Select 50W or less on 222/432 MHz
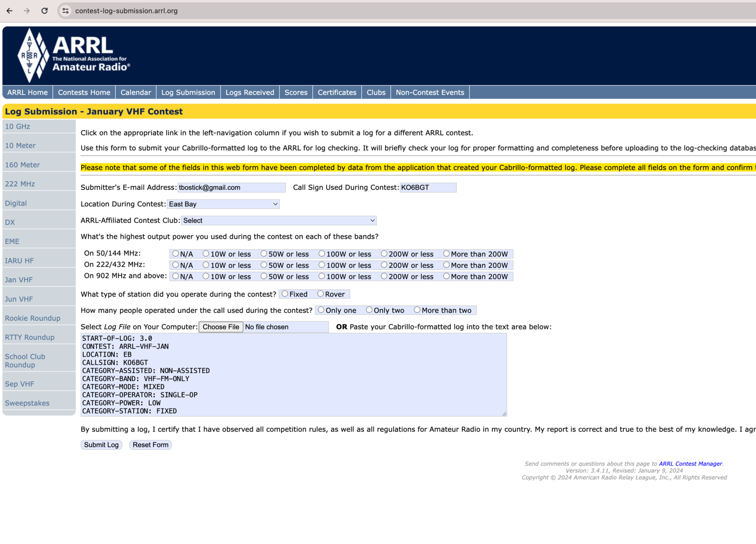Screen dimensions: 756x544 264,265
